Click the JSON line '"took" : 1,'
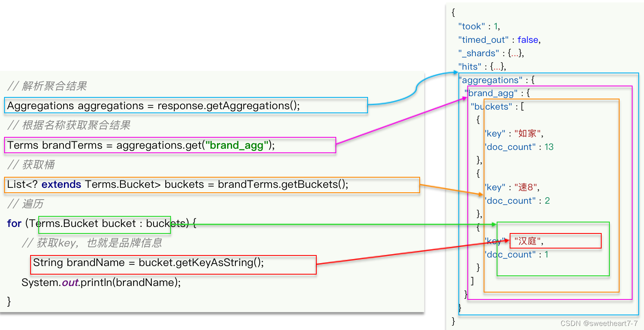644x330 pixels. [x=479, y=26]
